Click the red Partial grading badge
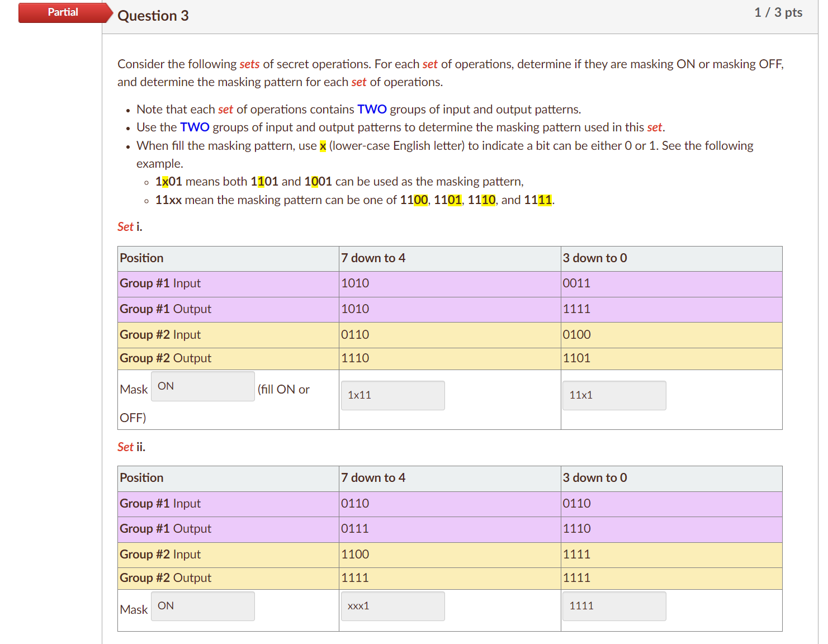 [63, 12]
